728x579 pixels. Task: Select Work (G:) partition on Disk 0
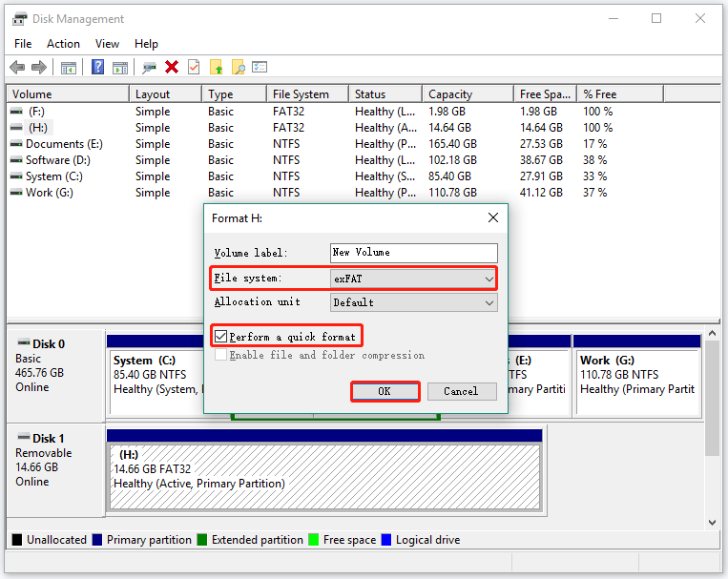tap(638, 382)
